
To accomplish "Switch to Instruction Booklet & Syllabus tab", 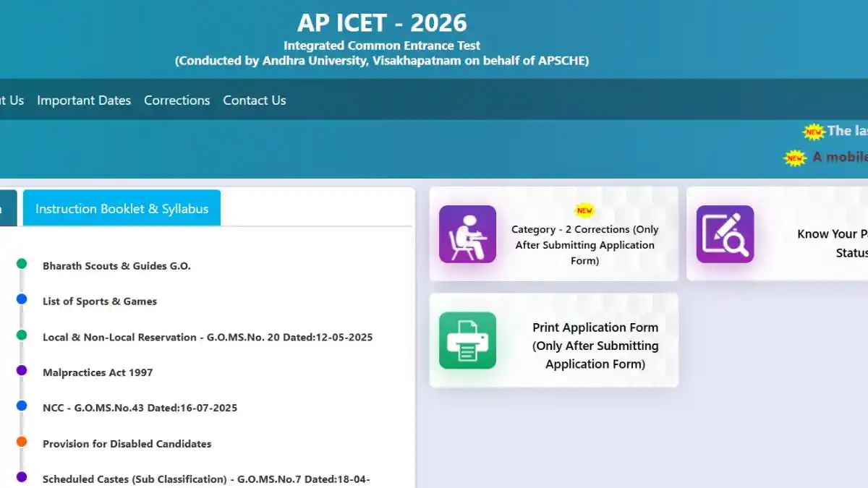I will [122, 208].
